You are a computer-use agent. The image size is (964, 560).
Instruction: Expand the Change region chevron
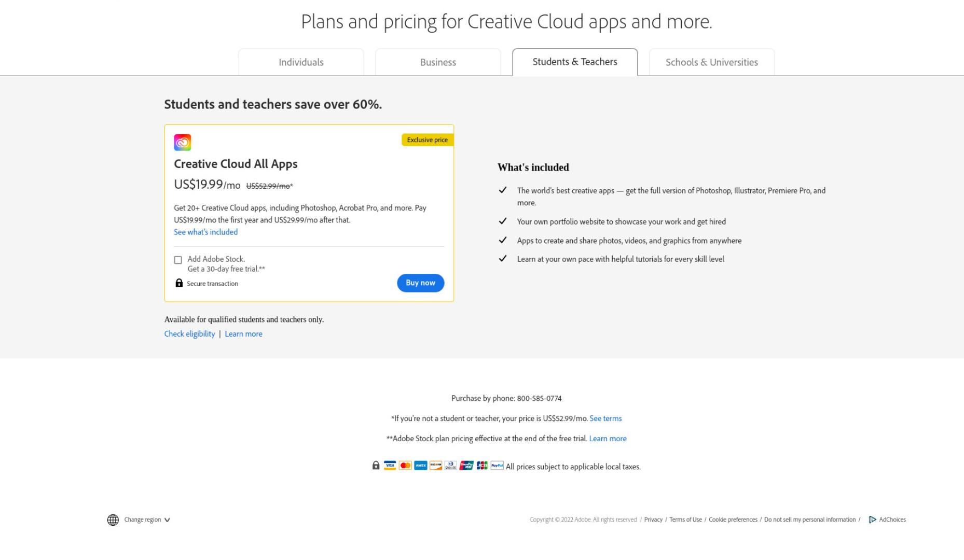(x=167, y=520)
